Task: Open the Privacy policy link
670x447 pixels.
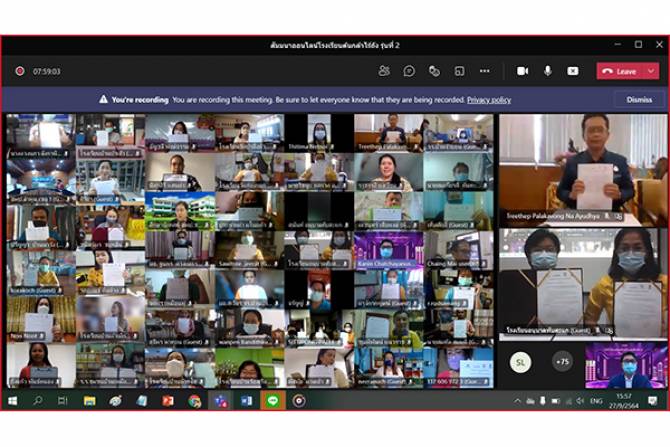Action: click(x=489, y=100)
